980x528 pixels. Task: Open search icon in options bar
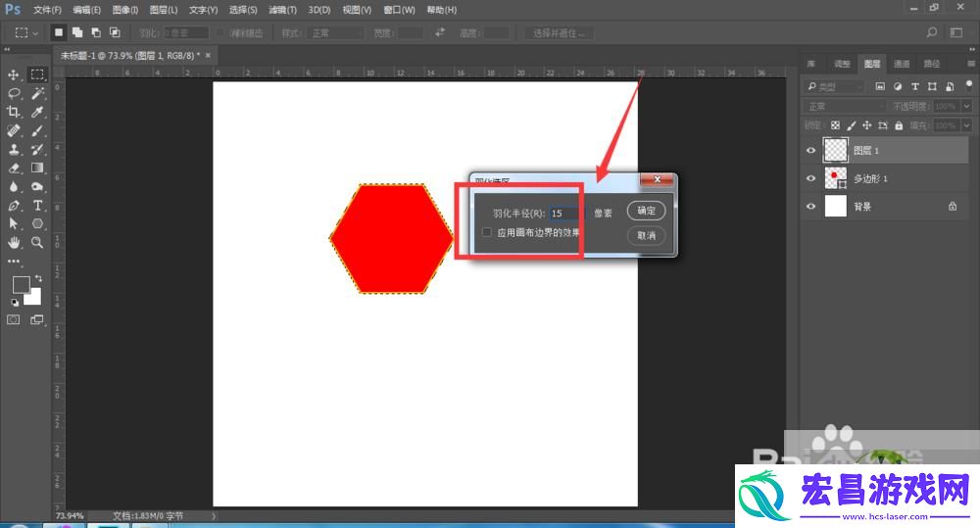(x=931, y=32)
